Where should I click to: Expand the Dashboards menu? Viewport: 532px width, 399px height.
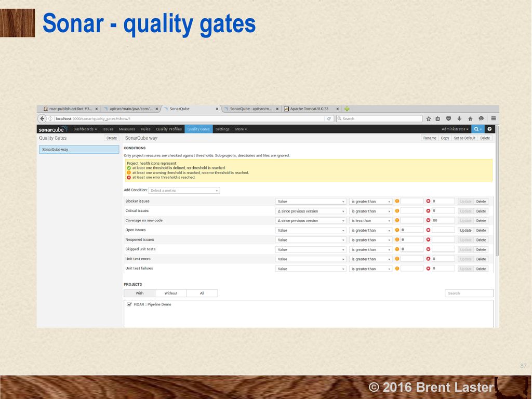pos(85,129)
